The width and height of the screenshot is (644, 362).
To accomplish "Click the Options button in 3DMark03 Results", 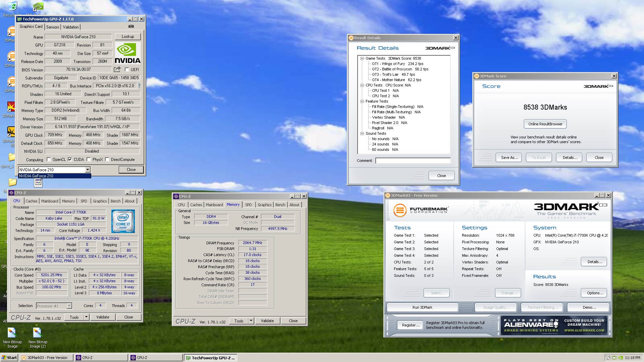I will click(x=595, y=293).
